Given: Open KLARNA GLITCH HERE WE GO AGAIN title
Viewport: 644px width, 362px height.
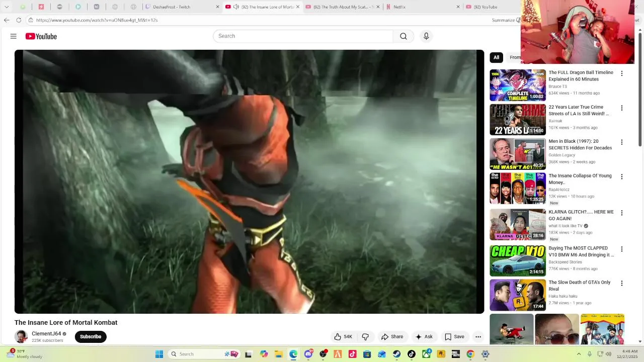Looking at the screenshot, I should (581, 215).
